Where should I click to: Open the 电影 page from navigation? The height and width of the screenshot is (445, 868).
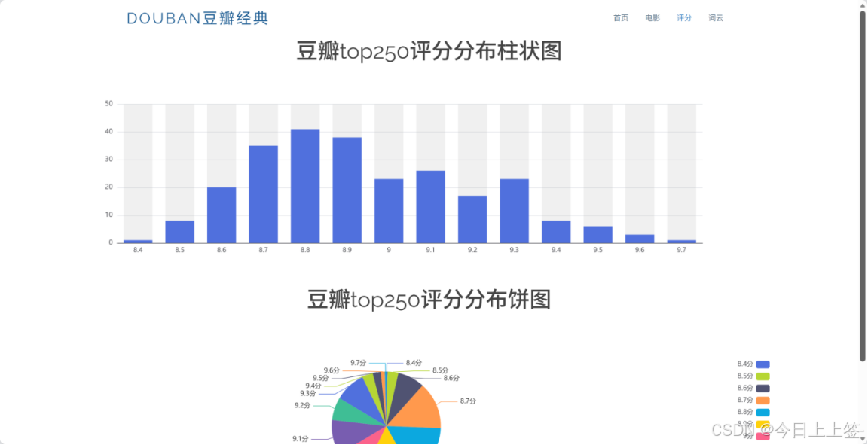click(652, 18)
